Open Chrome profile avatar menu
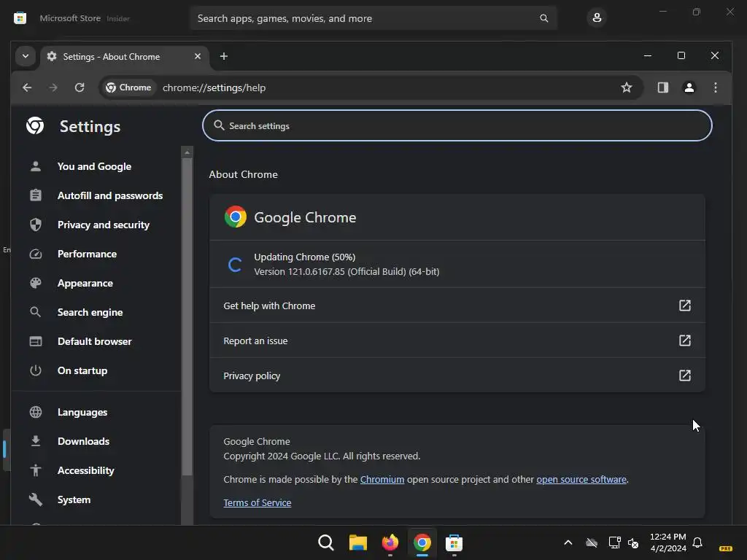747x560 pixels. (689, 87)
